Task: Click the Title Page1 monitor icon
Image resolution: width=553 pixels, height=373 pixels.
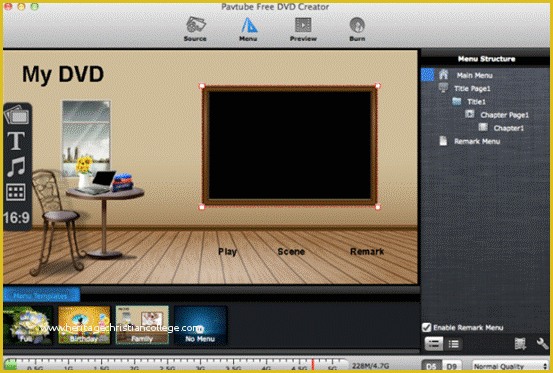Action: (x=443, y=88)
